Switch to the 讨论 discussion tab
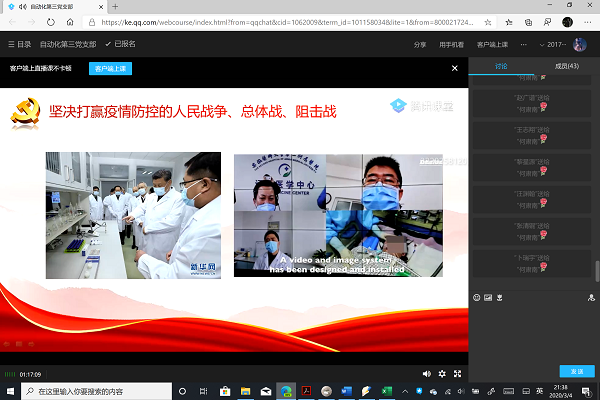This screenshot has height=400, width=600. [x=501, y=66]
